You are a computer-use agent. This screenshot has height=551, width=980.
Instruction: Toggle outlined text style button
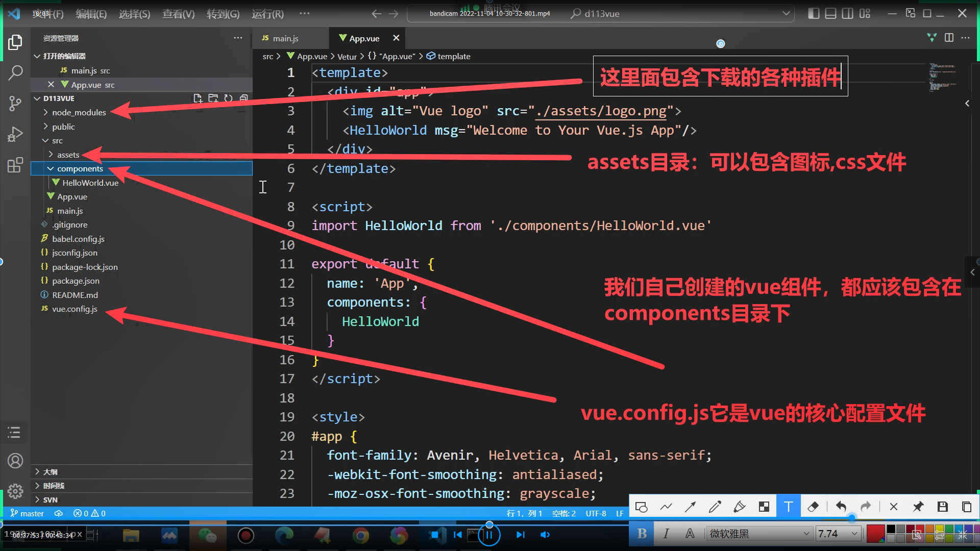[690, 534]
